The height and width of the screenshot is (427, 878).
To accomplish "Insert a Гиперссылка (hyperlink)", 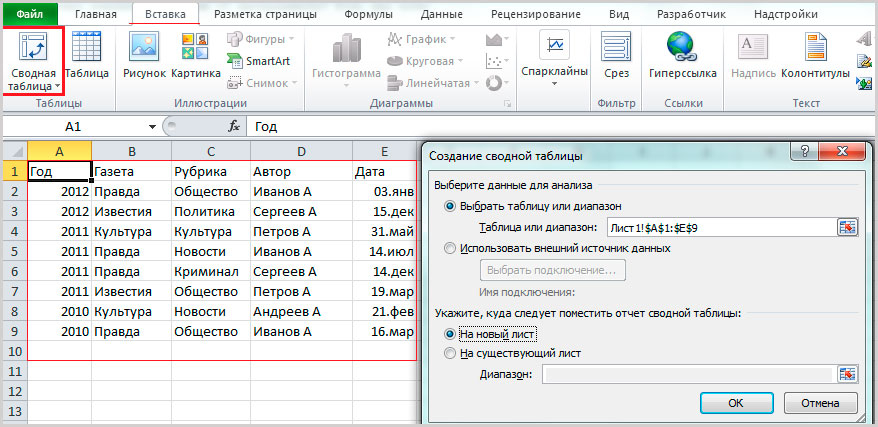I will (x=681, y=46).
